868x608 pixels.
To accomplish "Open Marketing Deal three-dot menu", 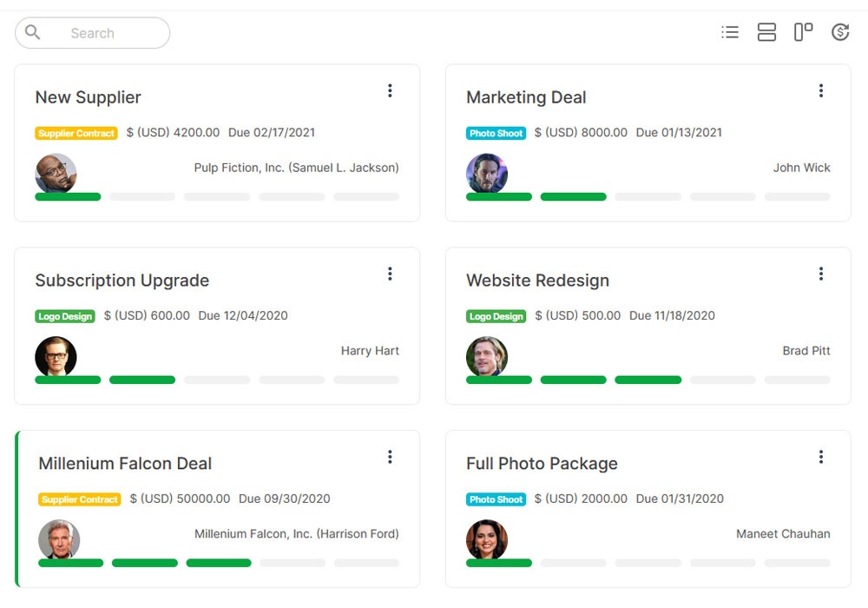I will [820, 90].
